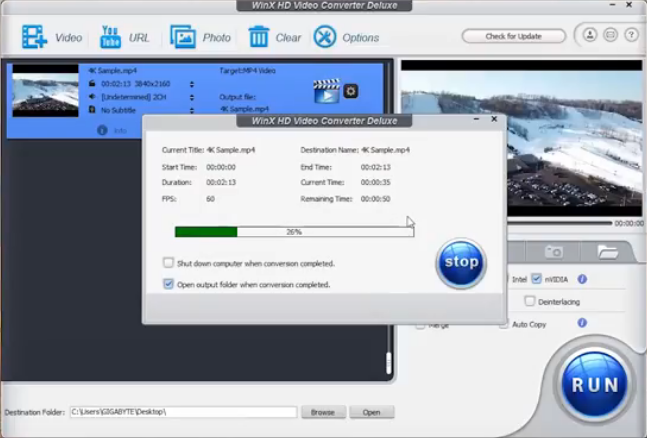Click the Current Time value 00:00:35

coord(375,182)
